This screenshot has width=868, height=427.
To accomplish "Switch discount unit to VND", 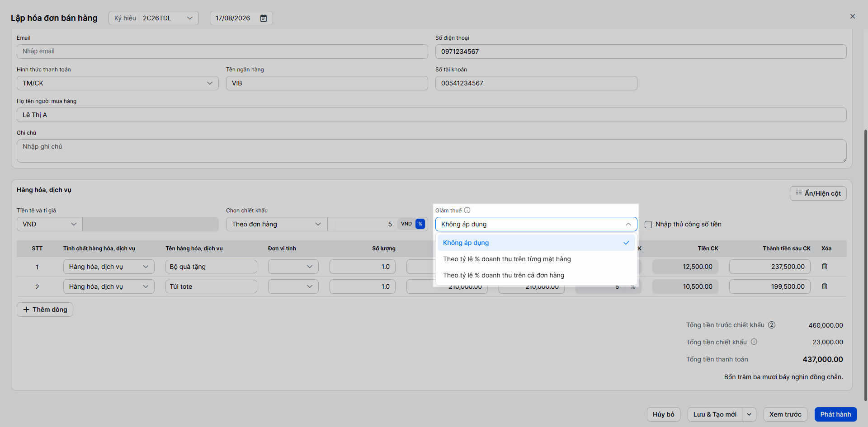I will pos(406,224).
